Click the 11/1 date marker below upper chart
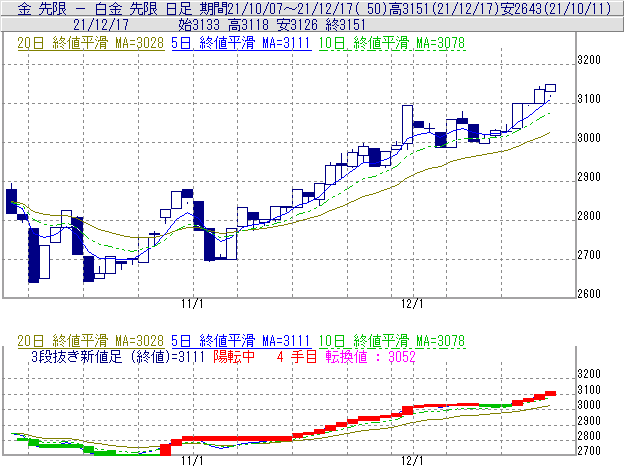Screen dimensions: 624x475 (x=192, y=304)
